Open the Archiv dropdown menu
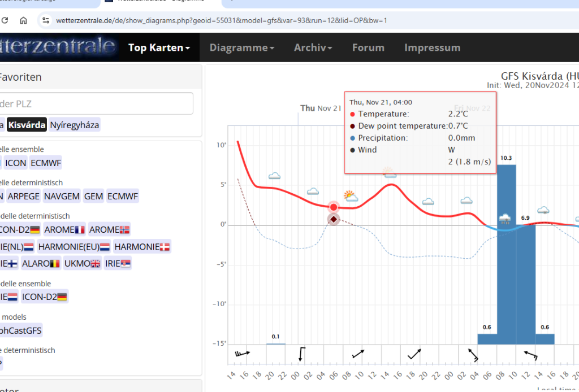 point(313,48)
